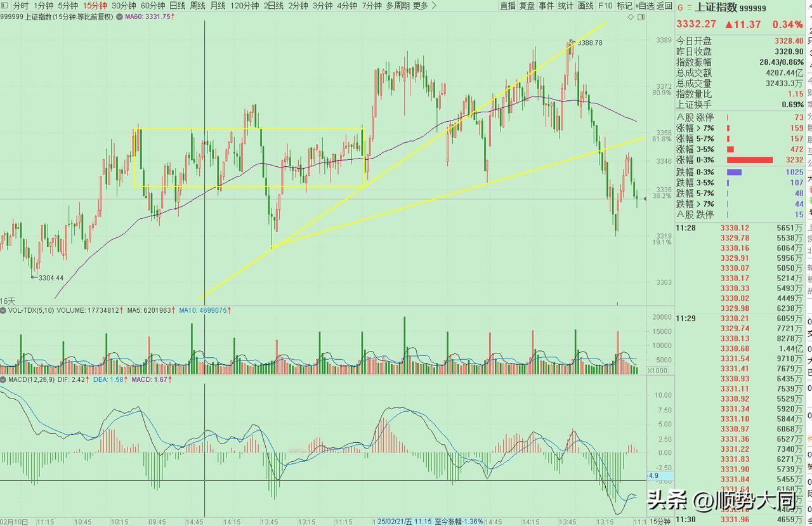
Task: Select the 5分钟 period tab
Action: tap(68, 6)
